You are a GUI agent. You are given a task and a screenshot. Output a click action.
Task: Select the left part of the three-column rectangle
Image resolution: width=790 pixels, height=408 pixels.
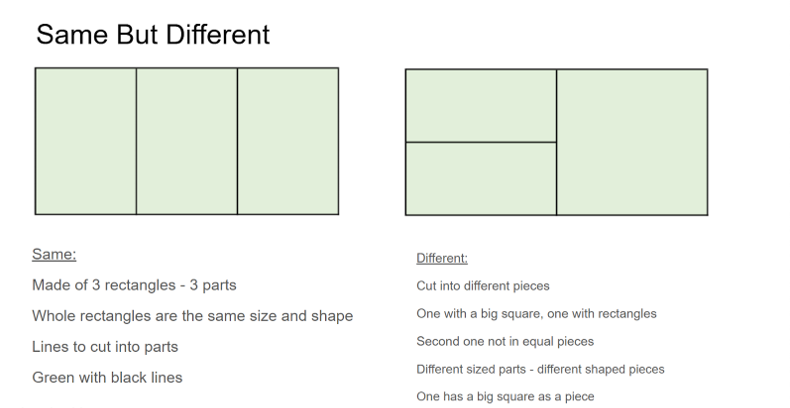pyautogui.click(x=86, y=141)
